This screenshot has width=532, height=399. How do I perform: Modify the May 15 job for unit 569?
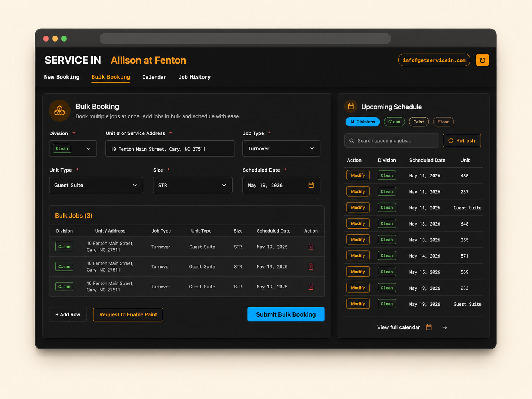358,272
